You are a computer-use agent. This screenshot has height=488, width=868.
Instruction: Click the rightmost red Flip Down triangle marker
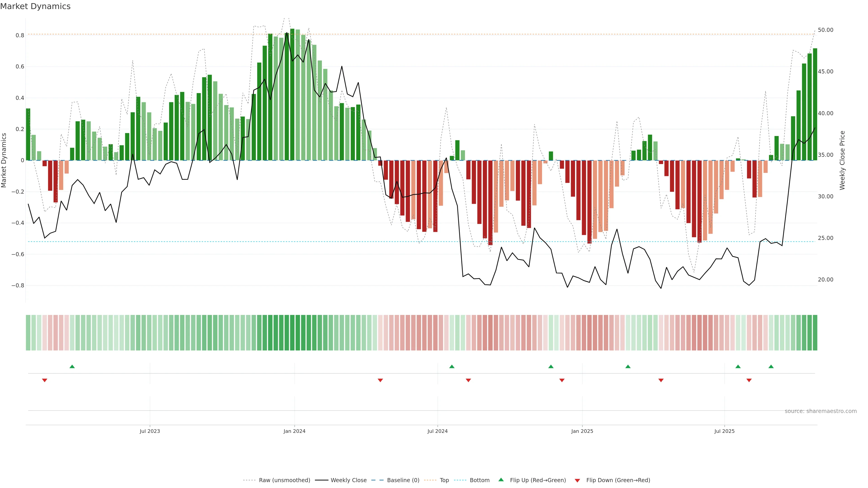(749, 380)
